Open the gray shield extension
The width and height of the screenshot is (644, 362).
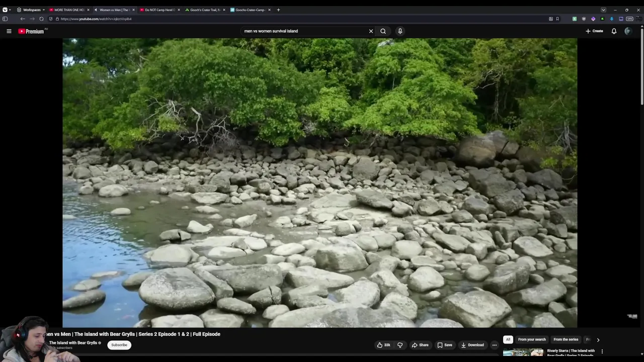tap(584, 19)
